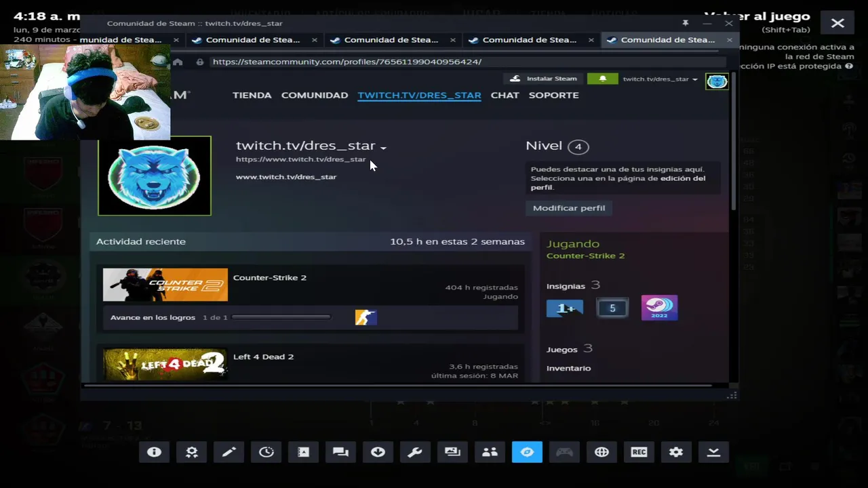Open the Counter-Strike 2 game title link
Image resolution: width=868 pixels, height=488 pixels.
270,277
